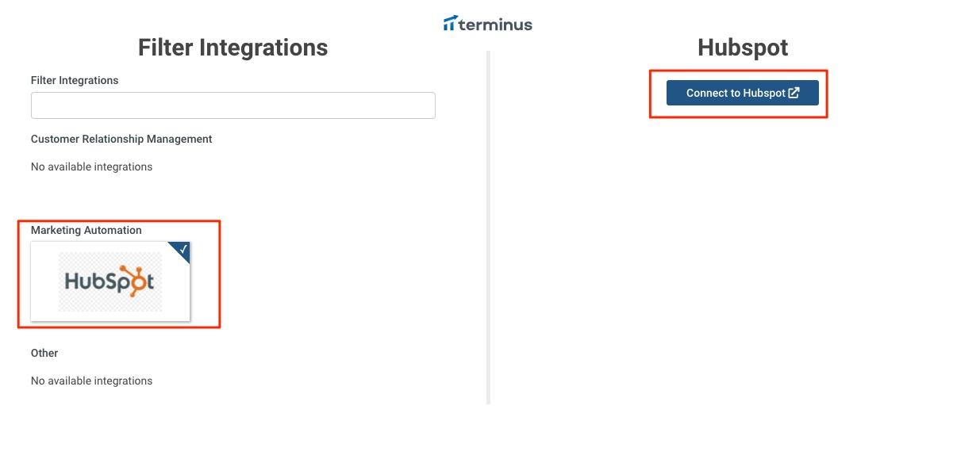Click the Hubspot panel heading
Screen dimensions: 980x467
click(x=743, y=48)
